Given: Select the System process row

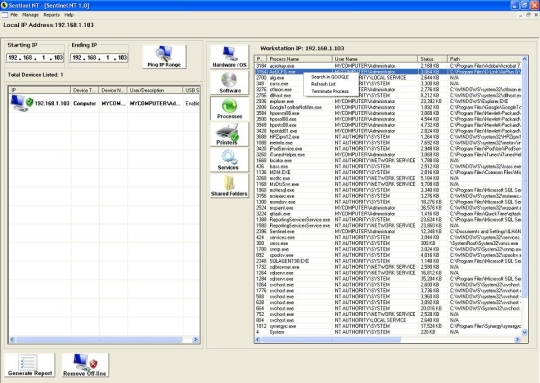Looking at the screenshot, I should (x=388, y=332).
